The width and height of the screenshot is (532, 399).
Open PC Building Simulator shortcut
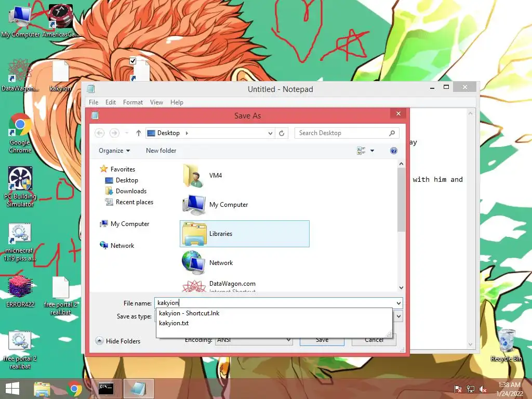(x=20, y=187)
